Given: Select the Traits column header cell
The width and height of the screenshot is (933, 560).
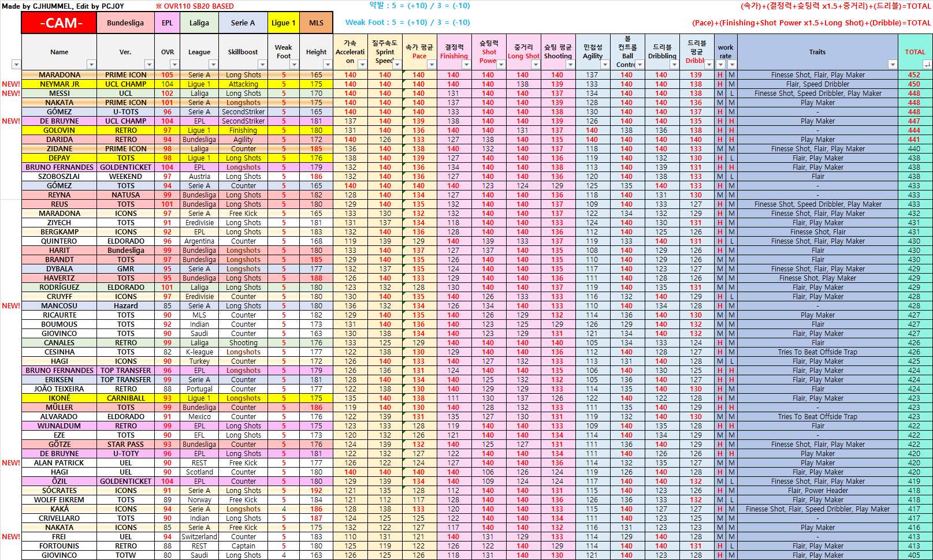Looking at the screenshot, I should (x=817, y=52).
